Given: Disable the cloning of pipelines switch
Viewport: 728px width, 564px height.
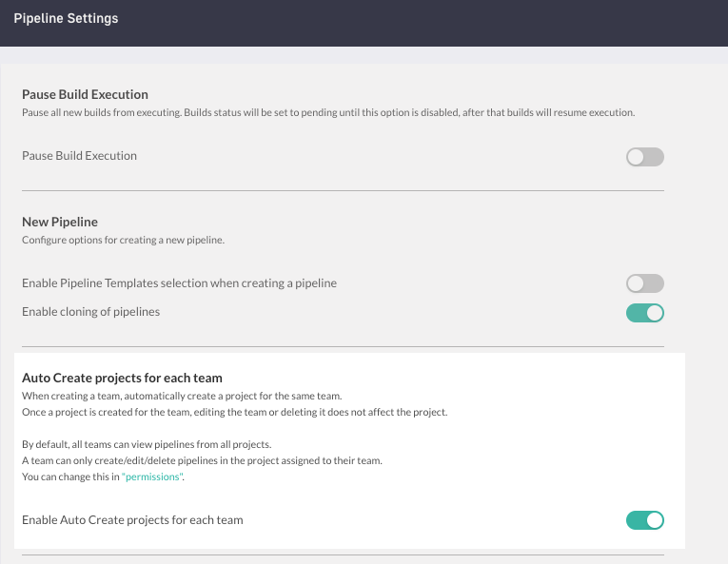Looking at the screenshot, I should click(644, 313).
